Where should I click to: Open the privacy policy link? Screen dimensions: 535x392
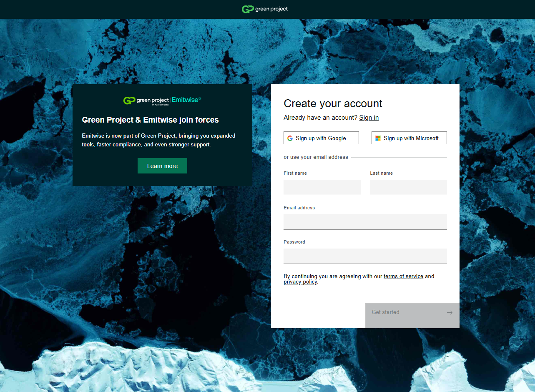pyautogui.click(x=300, y=282)
